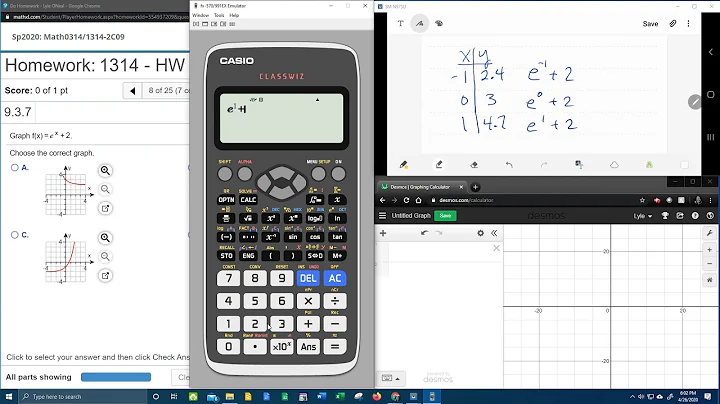Tap the Ans key on the calculator
Viewport: 720px width, 404px height.
(308, 347)
